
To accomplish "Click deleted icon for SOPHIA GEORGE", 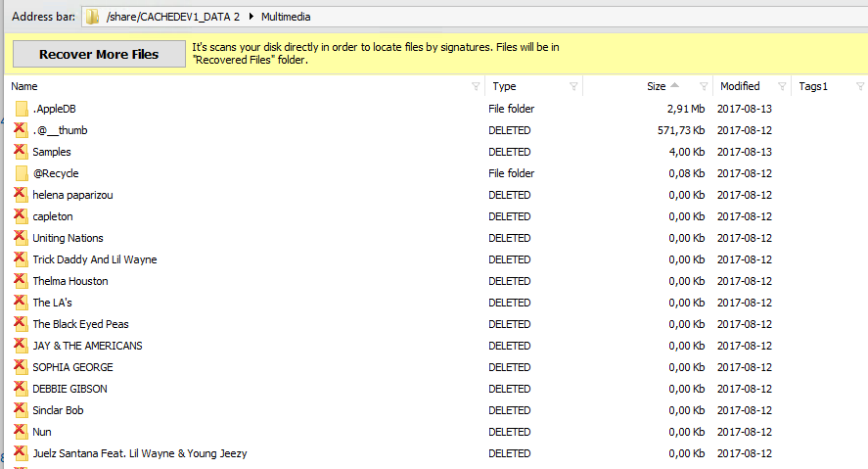I will 21,368.
